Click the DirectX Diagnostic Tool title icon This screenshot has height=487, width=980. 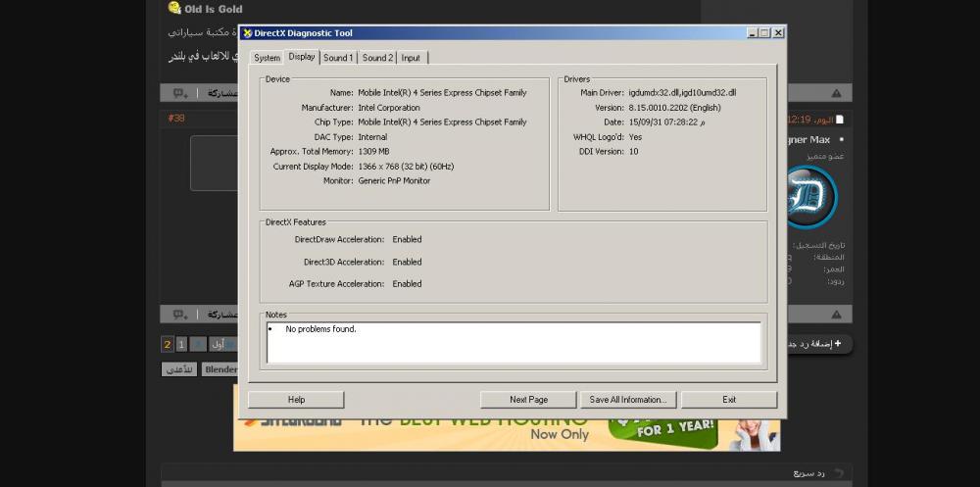[x=248, y=33]
